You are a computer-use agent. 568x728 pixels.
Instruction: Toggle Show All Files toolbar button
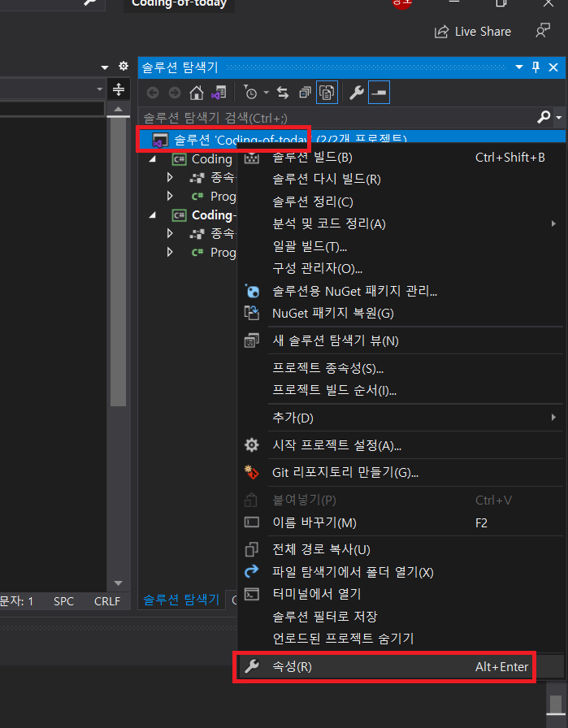[327, 93]
